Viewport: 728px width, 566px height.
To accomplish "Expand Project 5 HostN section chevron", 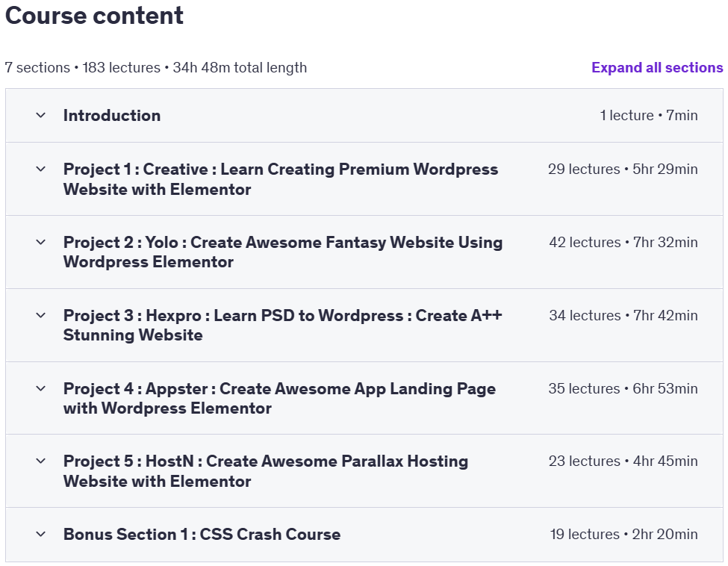I will click(41, 461).
